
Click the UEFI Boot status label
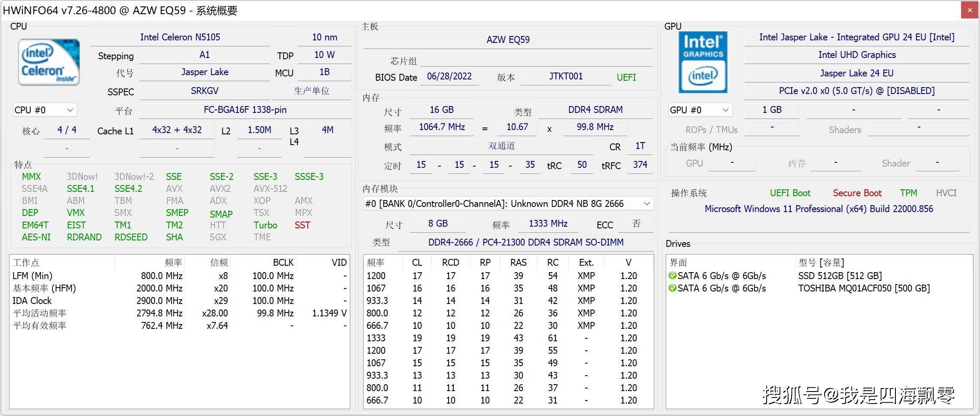[790, 193]
